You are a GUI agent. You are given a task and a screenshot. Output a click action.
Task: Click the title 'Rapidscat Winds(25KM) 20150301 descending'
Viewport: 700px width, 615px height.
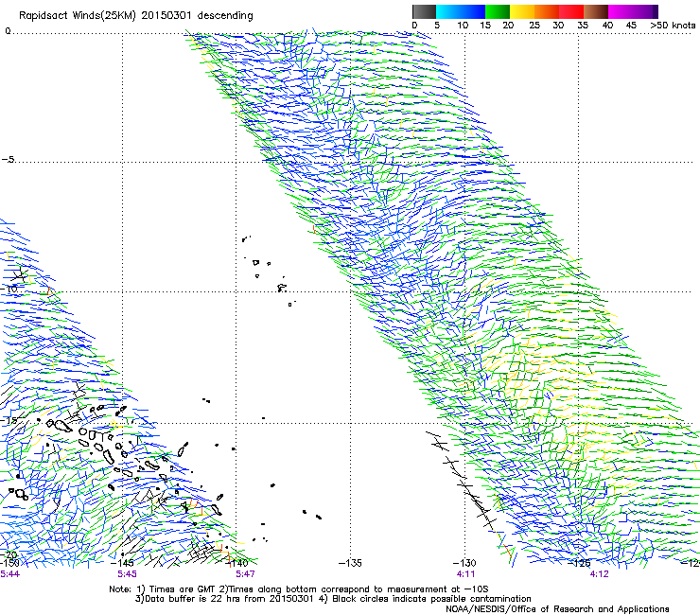pyautogui.click(x=136, y=16)
